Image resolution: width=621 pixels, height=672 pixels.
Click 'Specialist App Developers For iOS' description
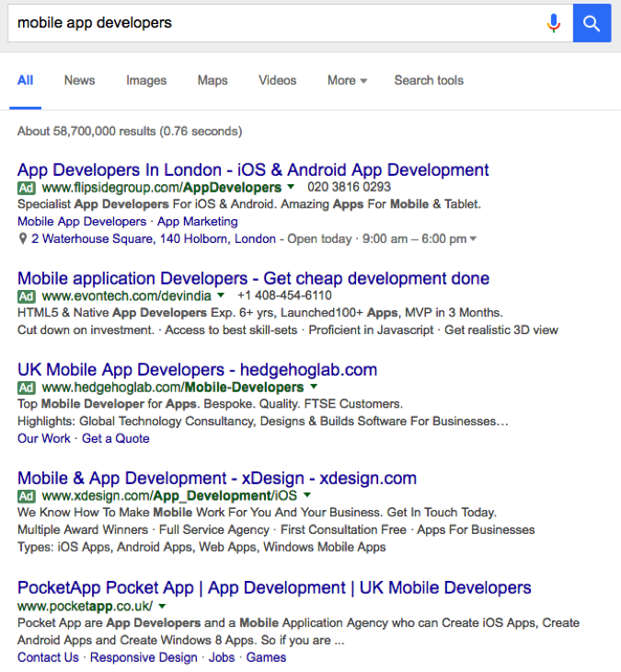coord(248,204)
